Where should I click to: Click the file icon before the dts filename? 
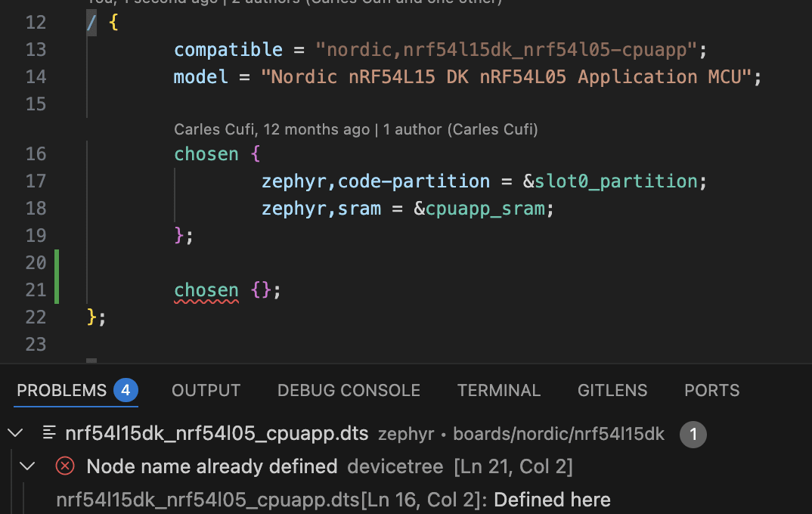[48, 434]
